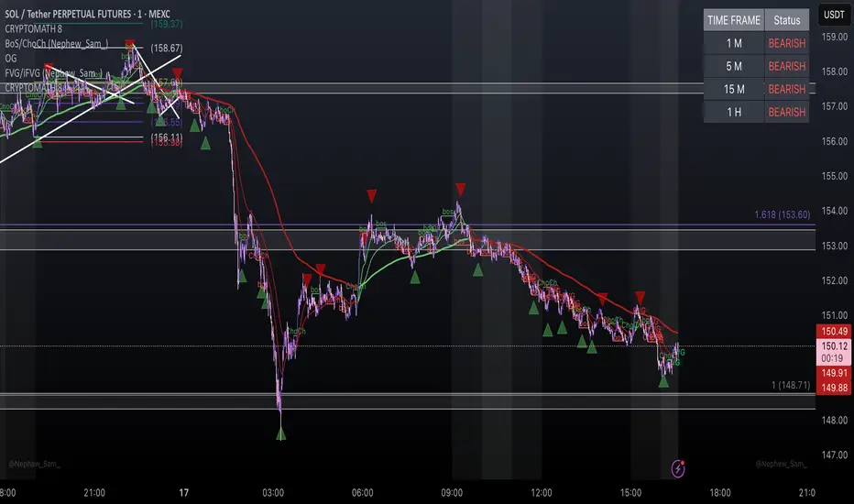This screenshot has width=854, height=504.
Task: Open the USDT currency selector
Action: tap(833, 15)
